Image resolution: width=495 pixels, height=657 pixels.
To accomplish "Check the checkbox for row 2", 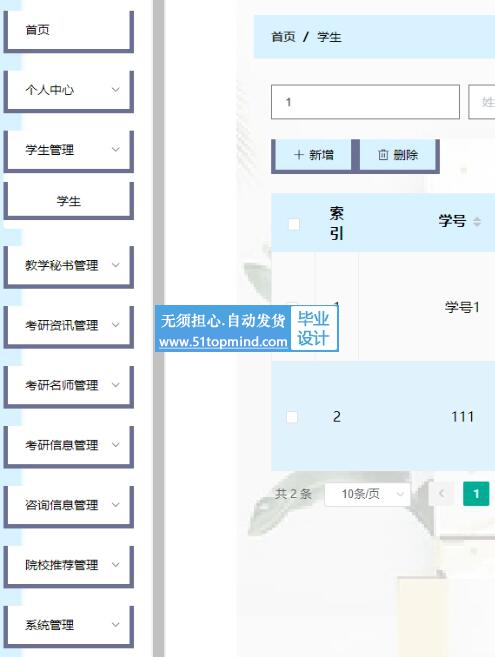I will (x=292, y=417).
